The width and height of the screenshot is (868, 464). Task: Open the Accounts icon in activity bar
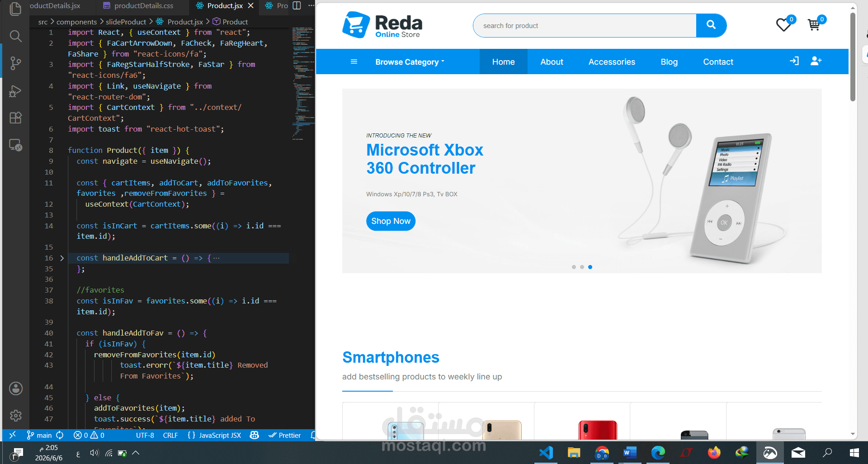click(15, 388)
